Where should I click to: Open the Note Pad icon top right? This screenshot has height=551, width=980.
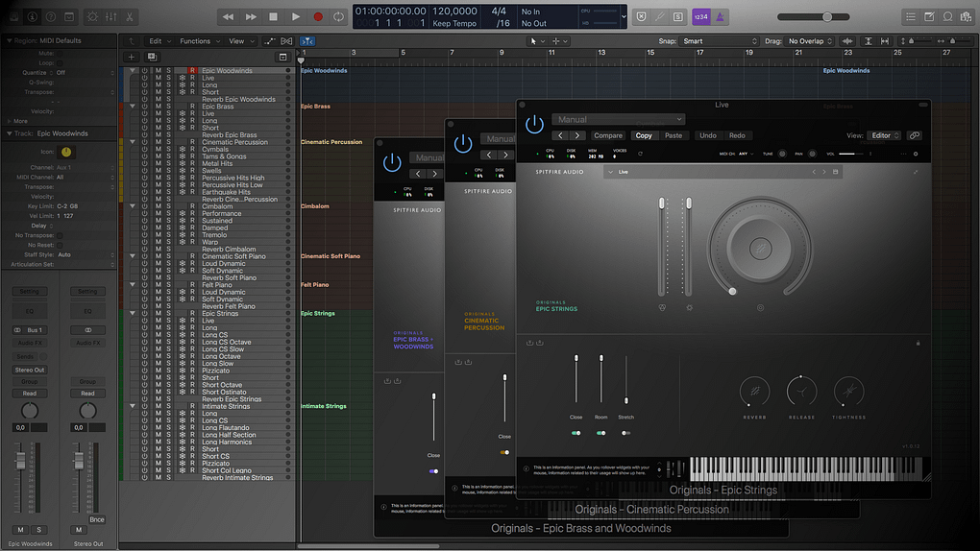929,17
